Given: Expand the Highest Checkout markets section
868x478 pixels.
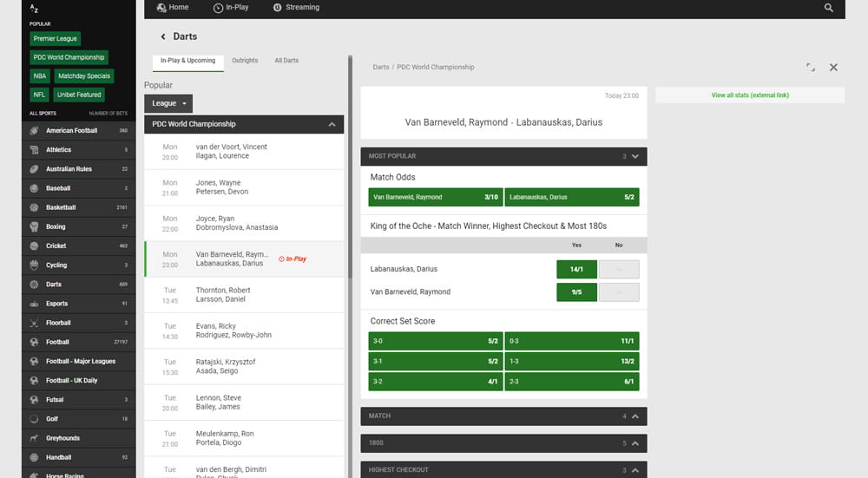Looking at the screenshot, I should [x=635, y=470].
